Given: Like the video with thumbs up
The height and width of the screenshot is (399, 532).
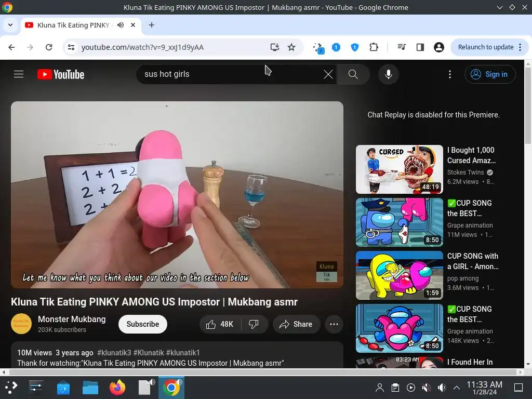Looking at the screenshot, I should tap(220, 324).
